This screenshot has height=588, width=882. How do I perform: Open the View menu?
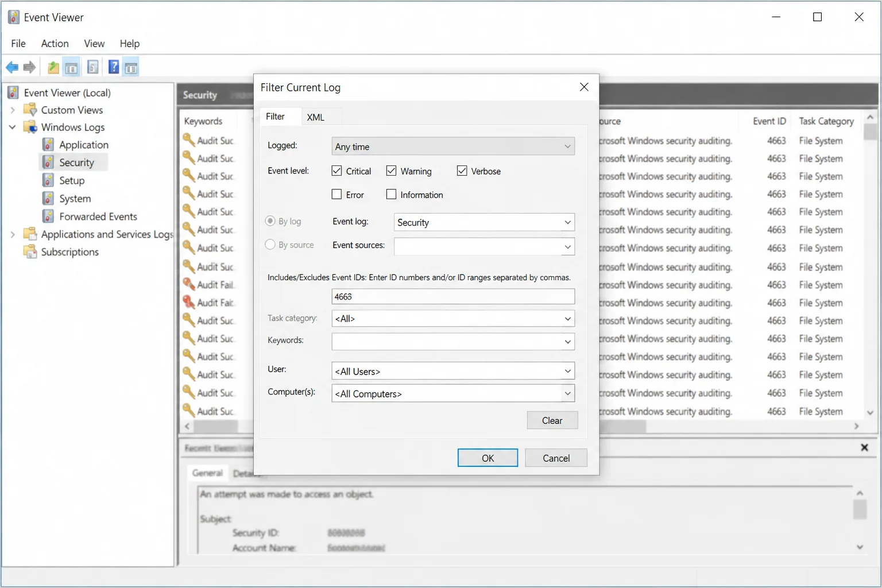tap(94, 44)
